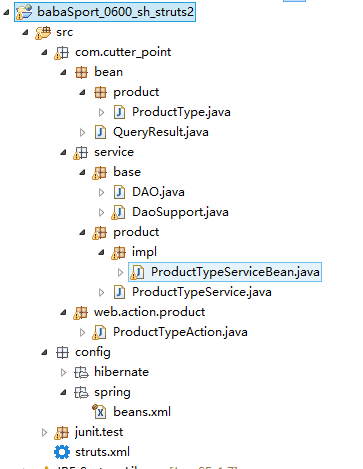This screenshot has height=469, width=363.
Task: Collapse the impl package node
Action: click(x=101, y=252)
